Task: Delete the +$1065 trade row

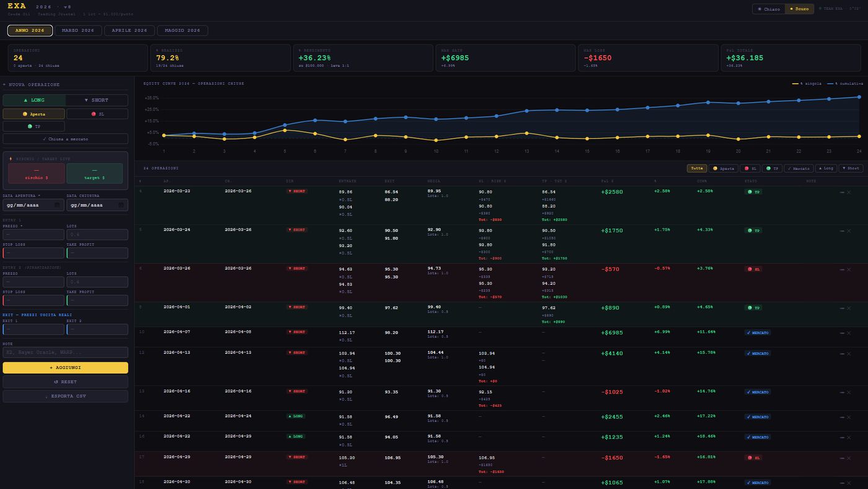Action: click(849, 483)
